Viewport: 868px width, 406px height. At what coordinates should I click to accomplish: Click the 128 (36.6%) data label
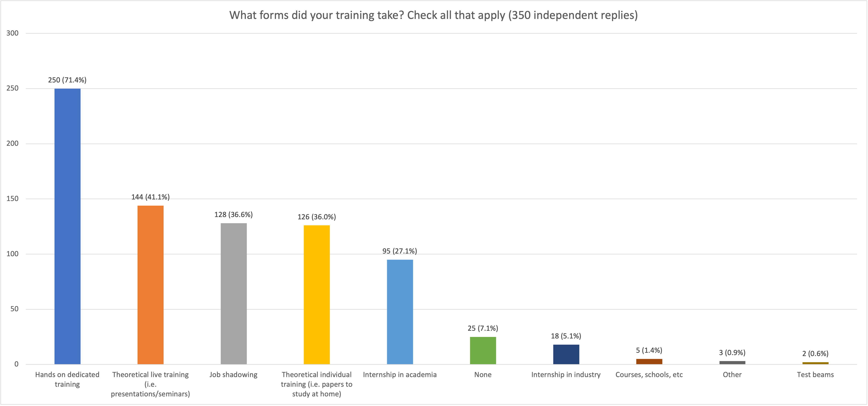(234, 215)
